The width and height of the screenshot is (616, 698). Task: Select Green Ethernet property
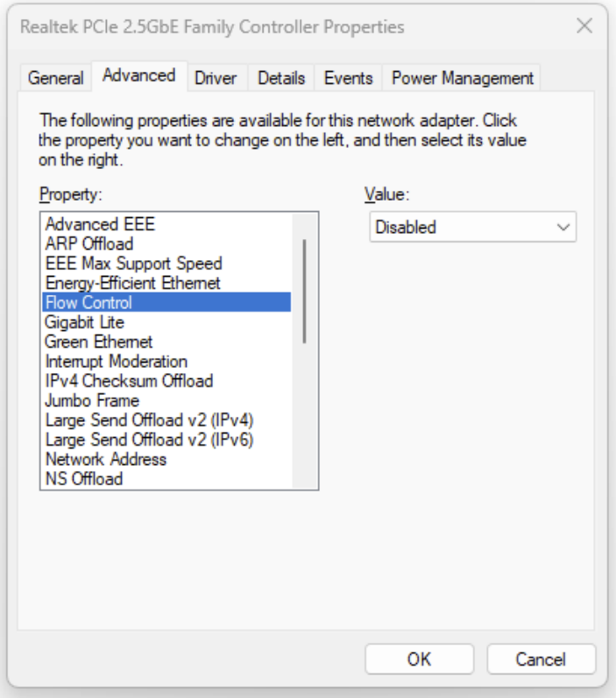(166, 342)
